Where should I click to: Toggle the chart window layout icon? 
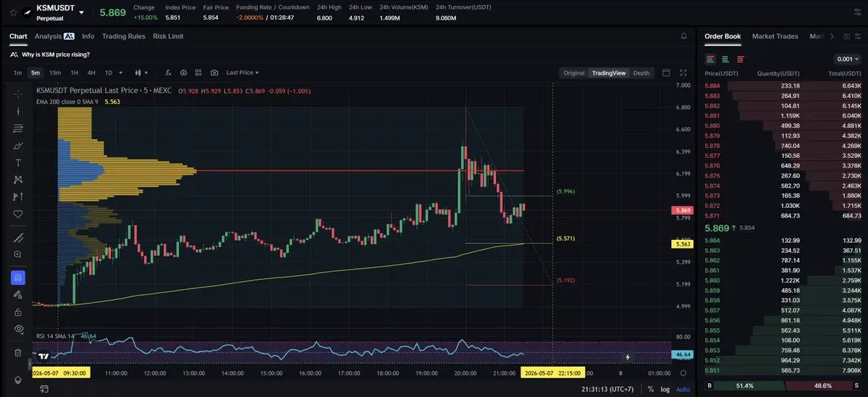click(x=666, y=73)
